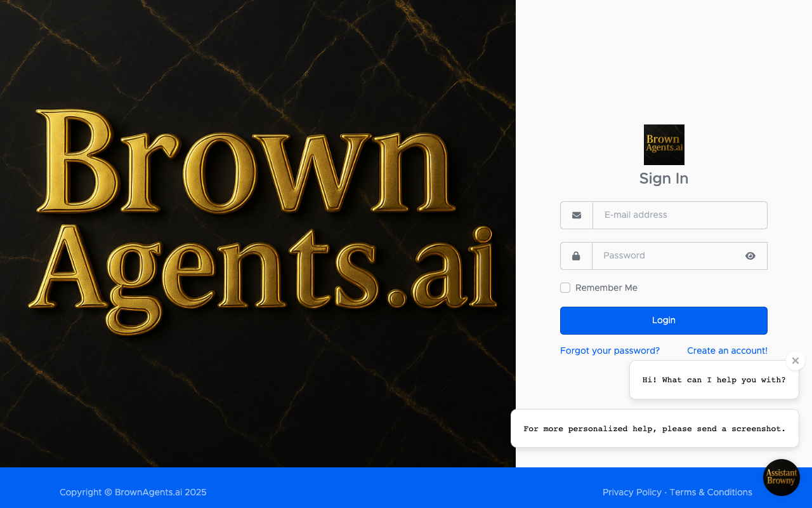
Task: Click the Remember Me label text
Action: tap(606, 288)
